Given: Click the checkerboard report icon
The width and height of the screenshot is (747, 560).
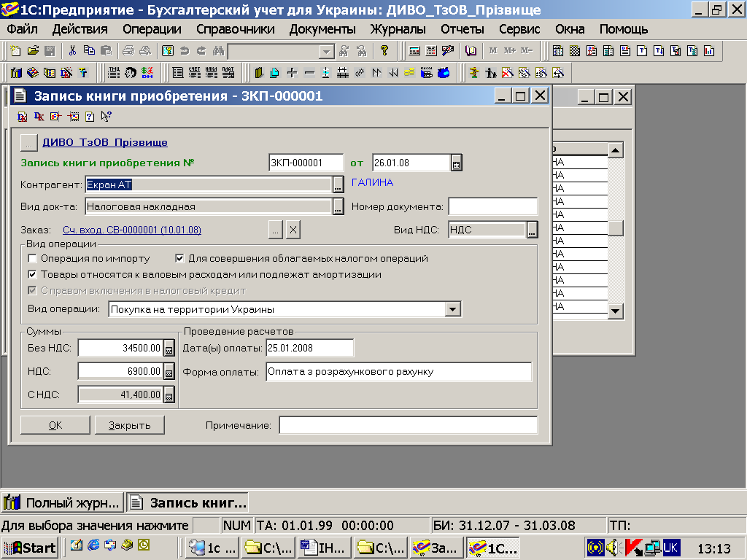Looking at the screenshot, I should pos(575,50).
